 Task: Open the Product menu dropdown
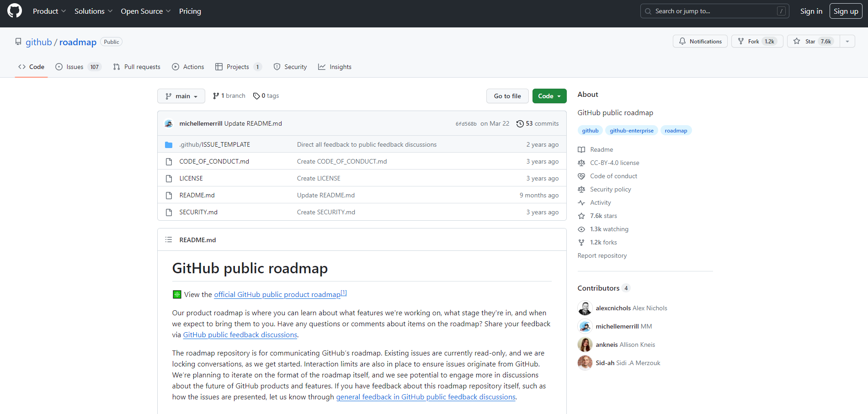coord(48,11)
